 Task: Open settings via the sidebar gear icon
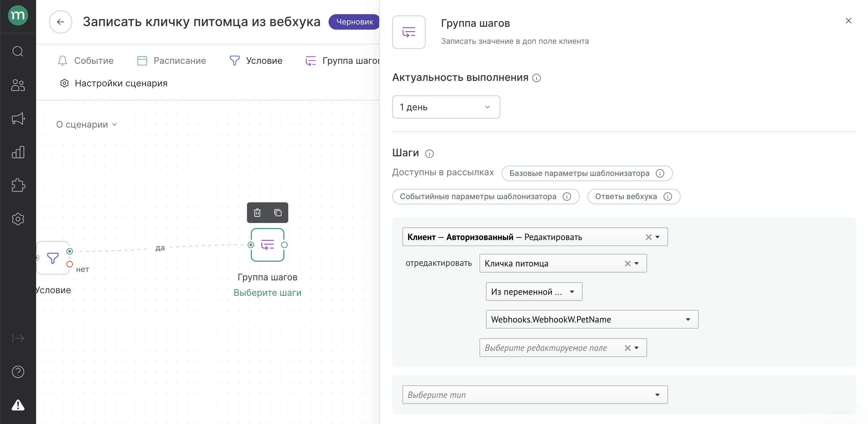[x=18, y=219]
